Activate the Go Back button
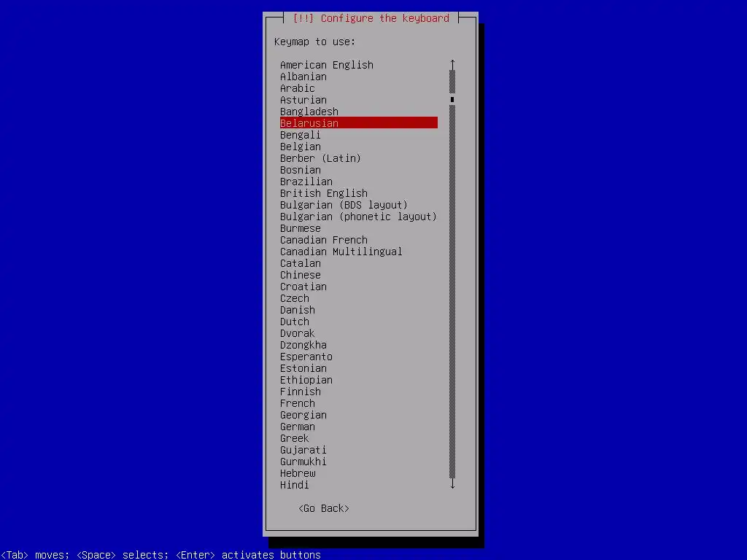This screenshot has width=747, height=560. click(x=324, y=508)
